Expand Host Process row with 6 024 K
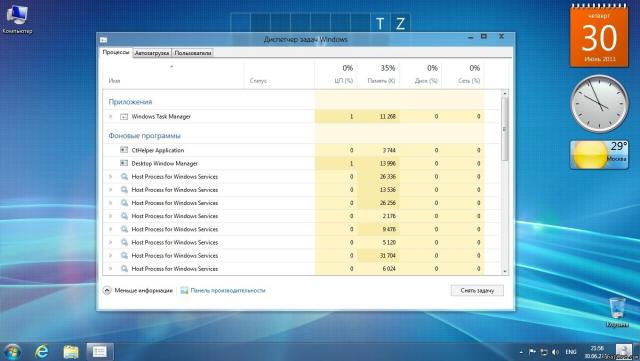Screen dimensions: 640x361 tap(111, 269)
